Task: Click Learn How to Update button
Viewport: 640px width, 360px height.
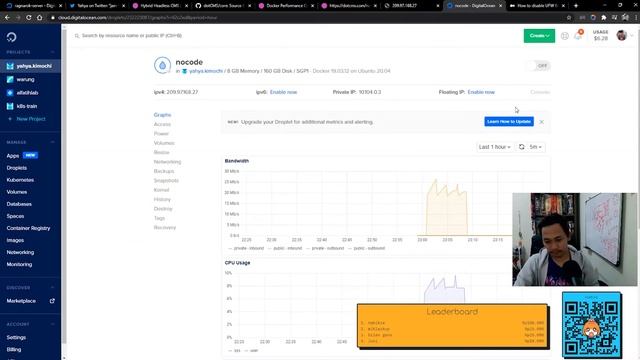Action: [x=509, y=122]
